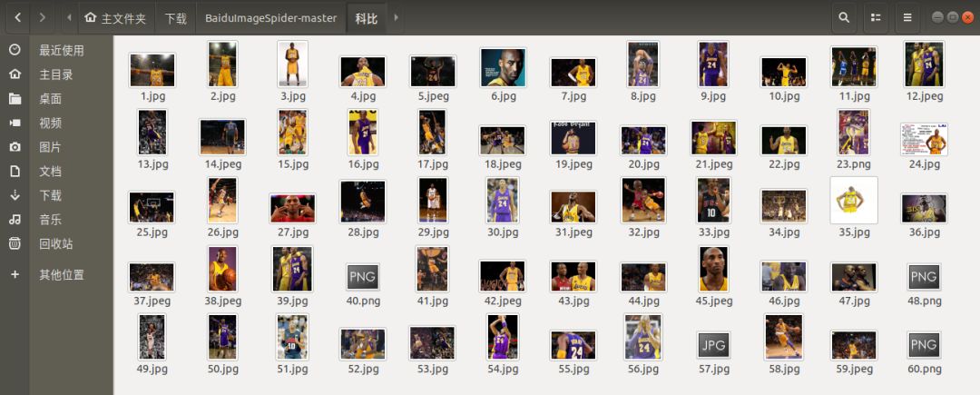This screenshot has width=980, height=395.
Task: Select the 57.jpg generic JPG icon
Action: (x=714, y=345)
